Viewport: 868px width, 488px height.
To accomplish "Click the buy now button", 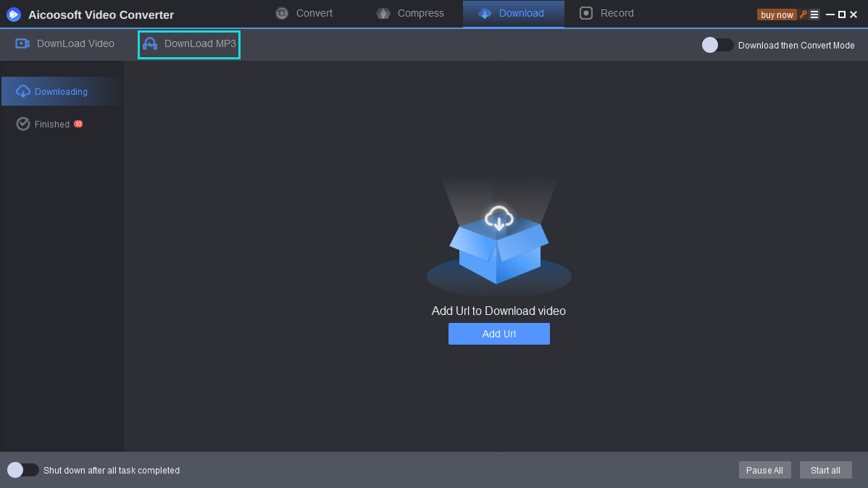I will pos(777,15).
